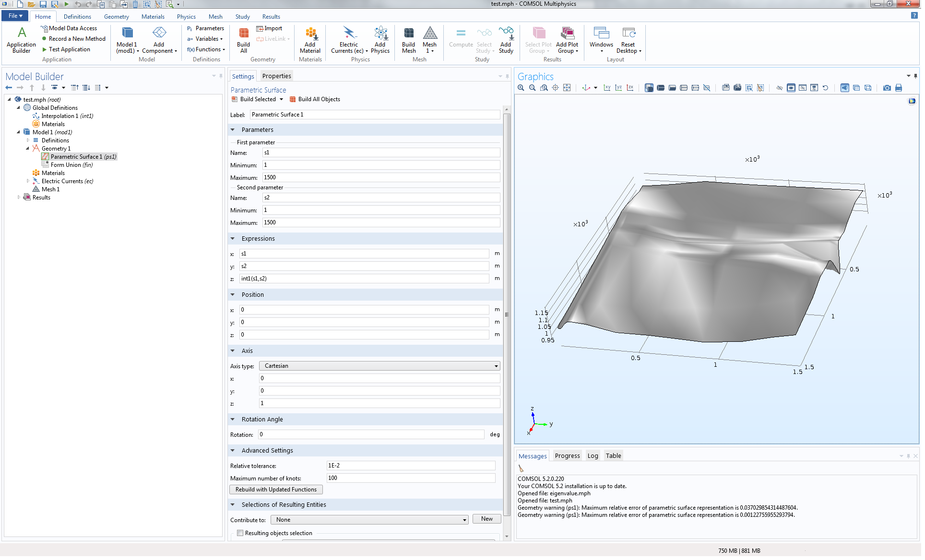Open the Application Builder
Viewport: 925px width, 560px height.
(x=21, y=40)
